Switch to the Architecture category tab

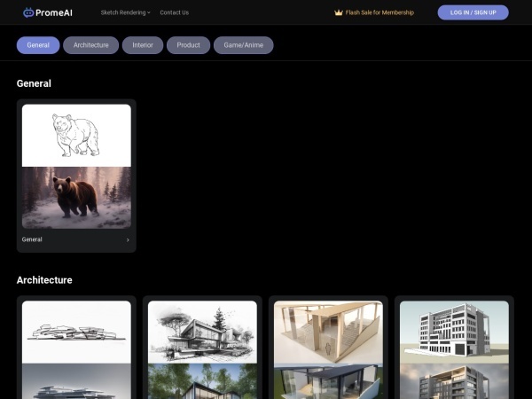point(90,45)
